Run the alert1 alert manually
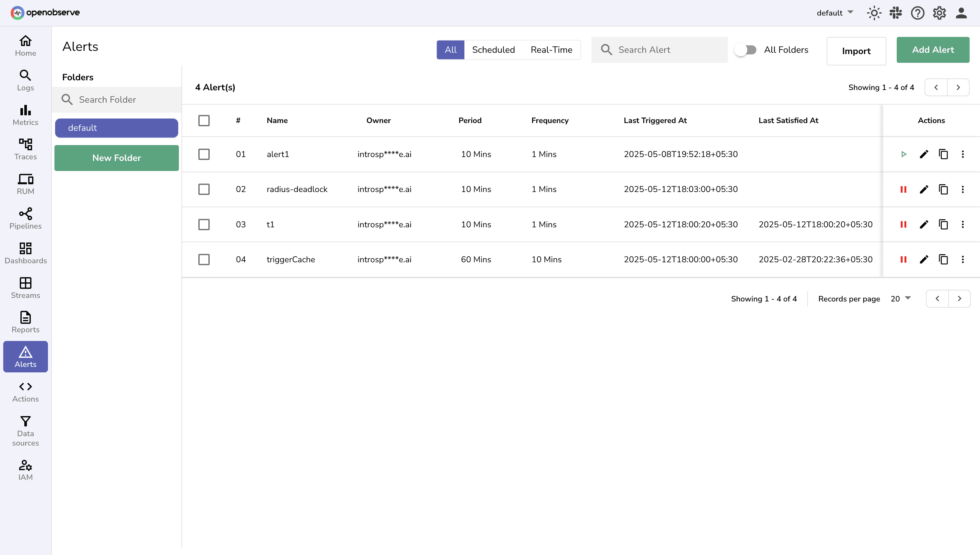 point(904,154)
